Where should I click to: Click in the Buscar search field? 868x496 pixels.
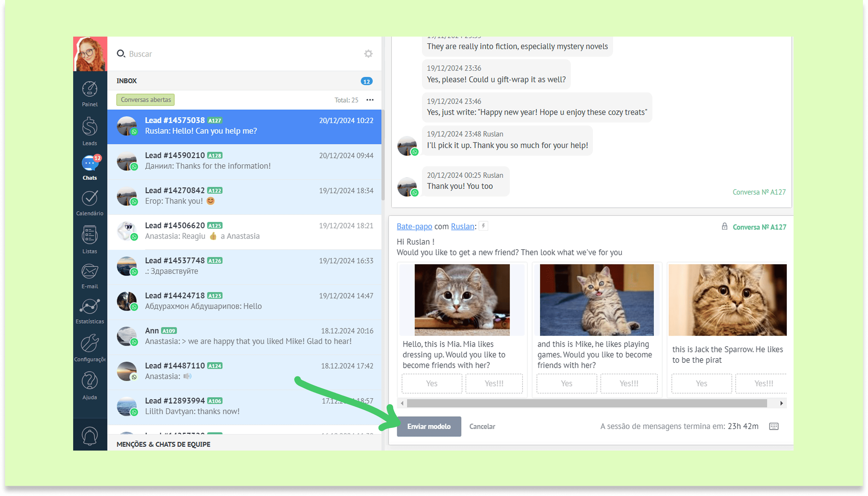pyautogui.click(x=238, y=54)
